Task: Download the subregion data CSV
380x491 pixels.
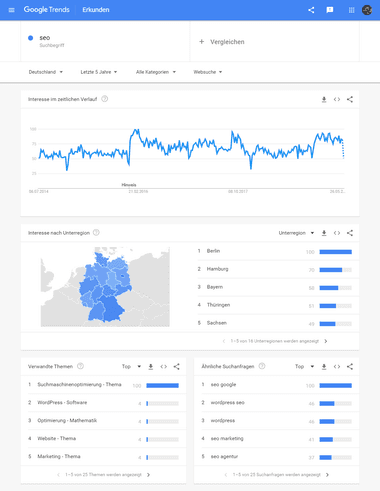Action: coord(324,233)
